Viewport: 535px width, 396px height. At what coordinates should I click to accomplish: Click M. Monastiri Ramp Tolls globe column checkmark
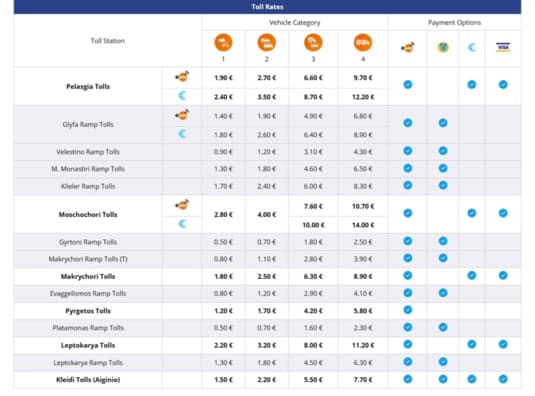pyautogui.click(x=443, y=168)
